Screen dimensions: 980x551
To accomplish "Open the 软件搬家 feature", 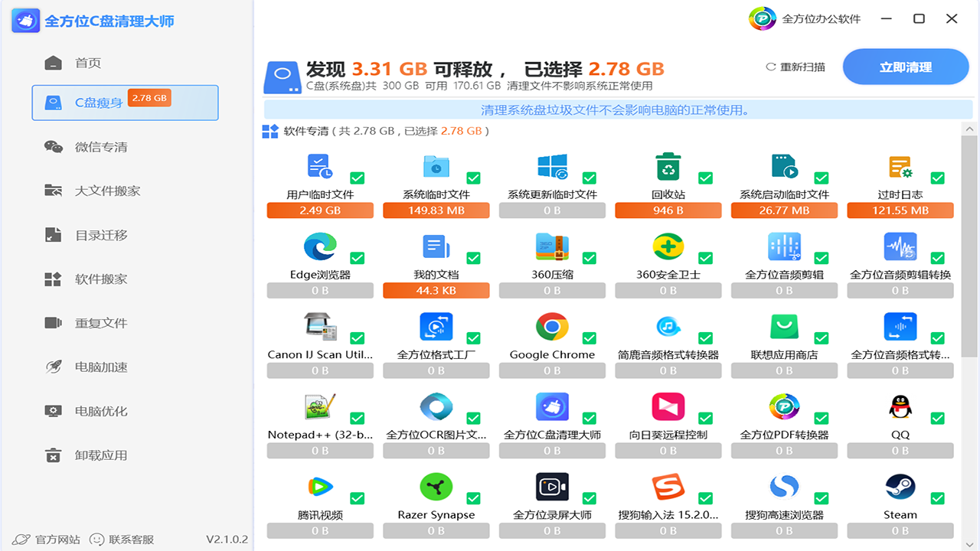I will [99, 279].
